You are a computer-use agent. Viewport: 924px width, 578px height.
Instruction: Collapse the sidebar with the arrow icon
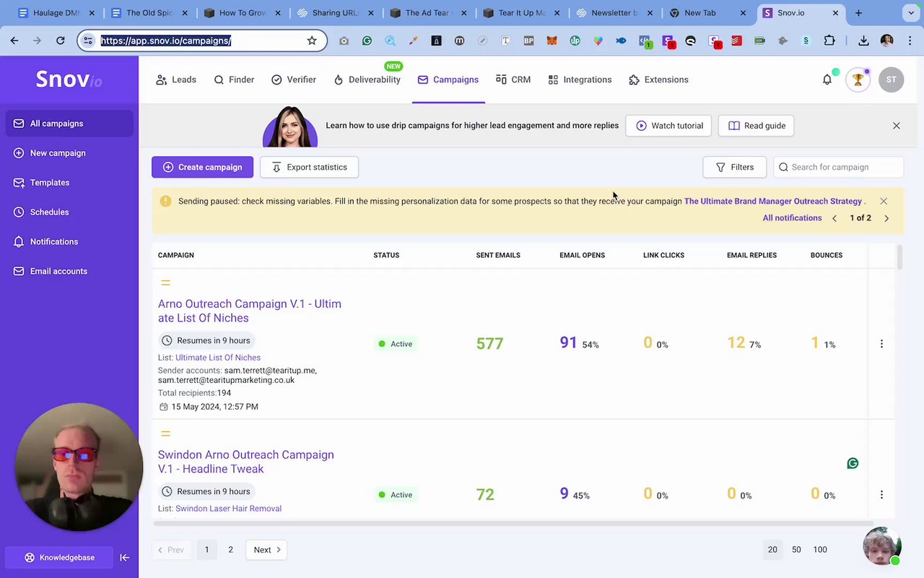point(124,558)
